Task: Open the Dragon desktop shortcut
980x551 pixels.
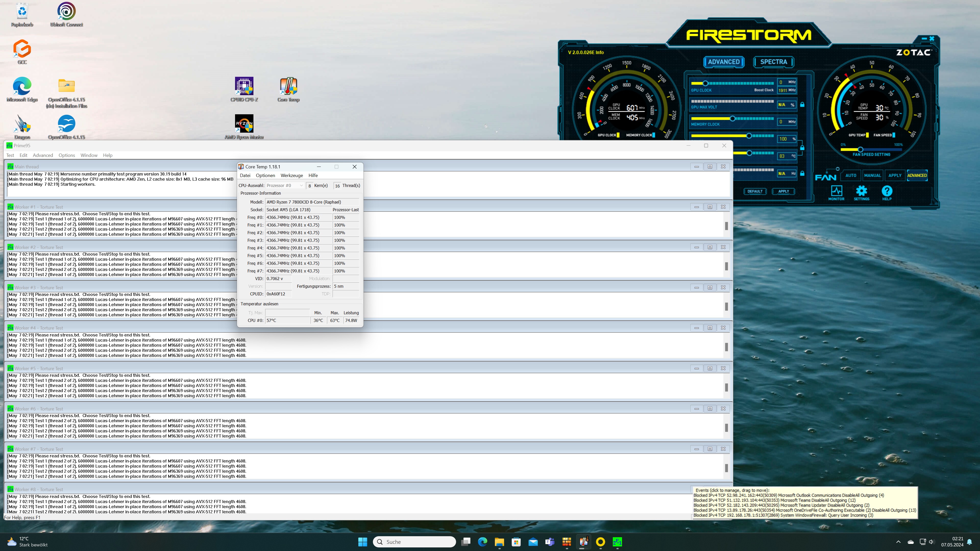Action: 22,127
